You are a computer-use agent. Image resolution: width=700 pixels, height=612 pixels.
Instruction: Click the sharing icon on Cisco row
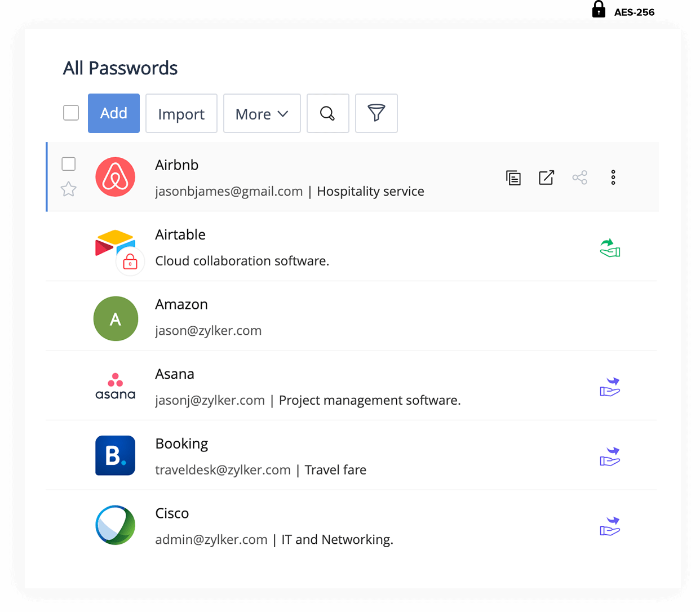pos(610,526)
